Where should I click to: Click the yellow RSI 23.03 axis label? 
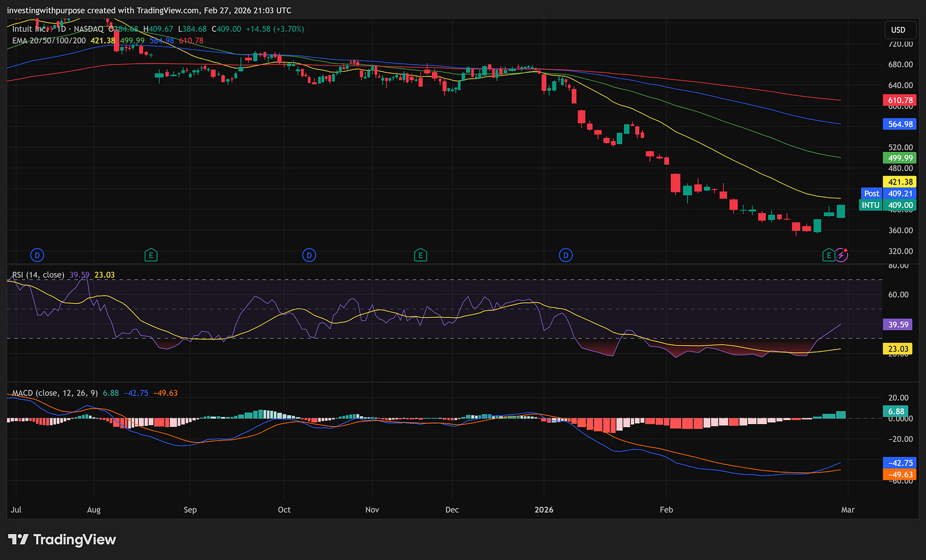point(898,349)
